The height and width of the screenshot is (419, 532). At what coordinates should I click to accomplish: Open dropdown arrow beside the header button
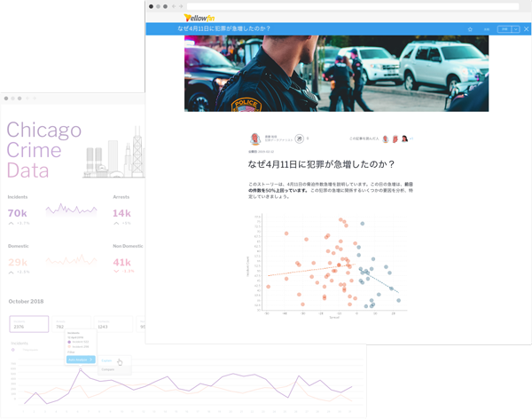point(516,29)
